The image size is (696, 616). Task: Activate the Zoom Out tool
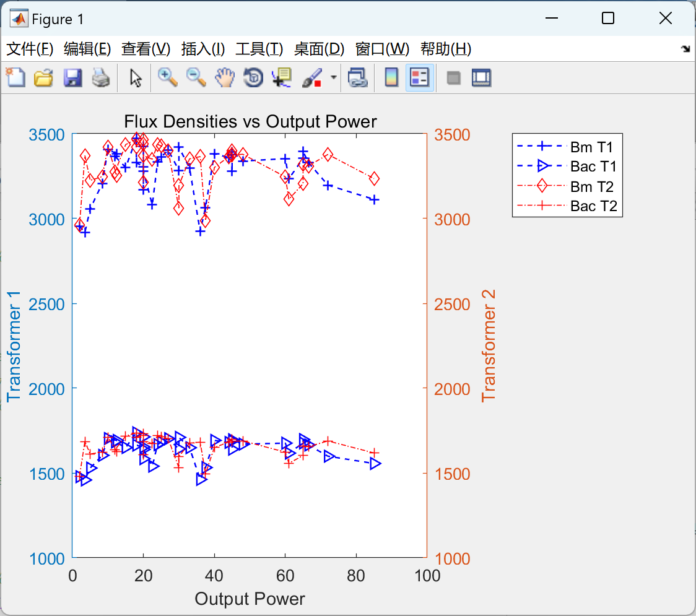click(x=196, y=77)
